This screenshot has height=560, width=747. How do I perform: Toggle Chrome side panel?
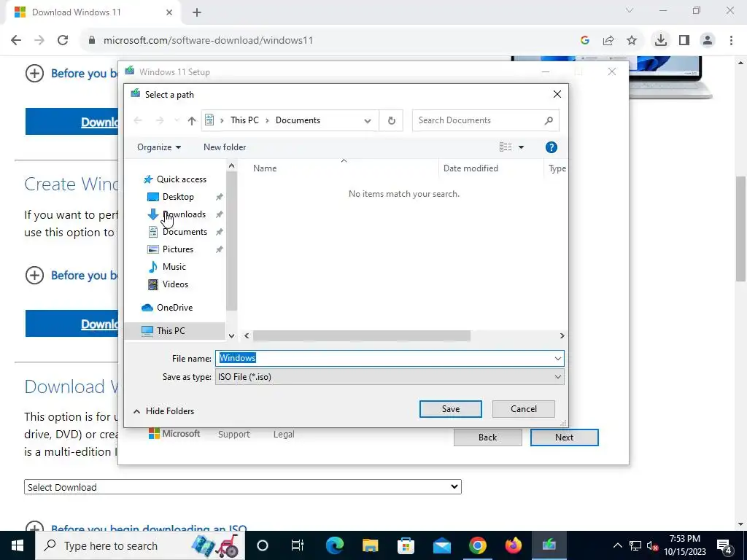coord(684,41)
